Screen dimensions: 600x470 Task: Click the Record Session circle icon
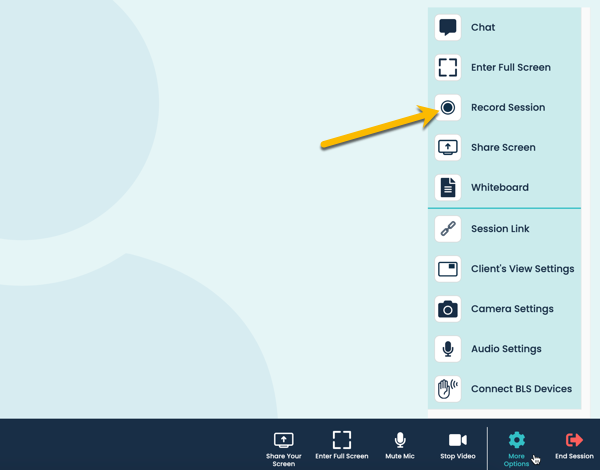tap(448, 108)
